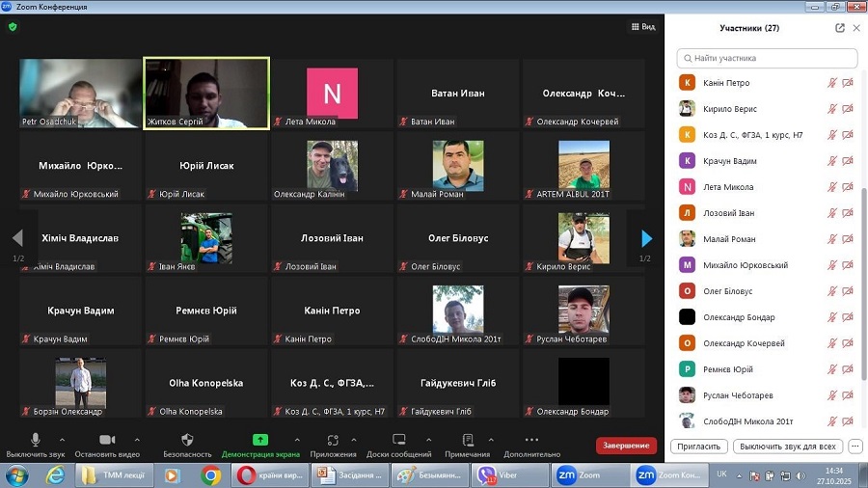This screenshot has width=868, height=488.
Task: Expand share options arrow beside Демонстрация экрана
Action: coord(296,440)
